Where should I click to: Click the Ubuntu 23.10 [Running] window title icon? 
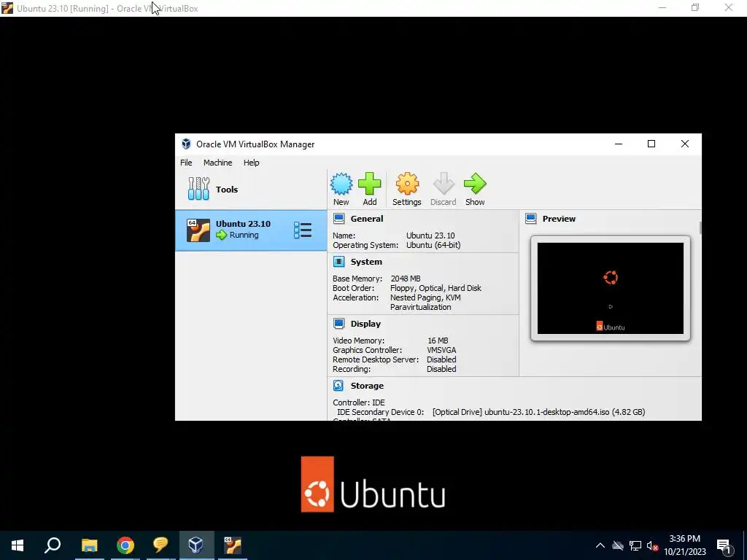click(x=7, y=8)
